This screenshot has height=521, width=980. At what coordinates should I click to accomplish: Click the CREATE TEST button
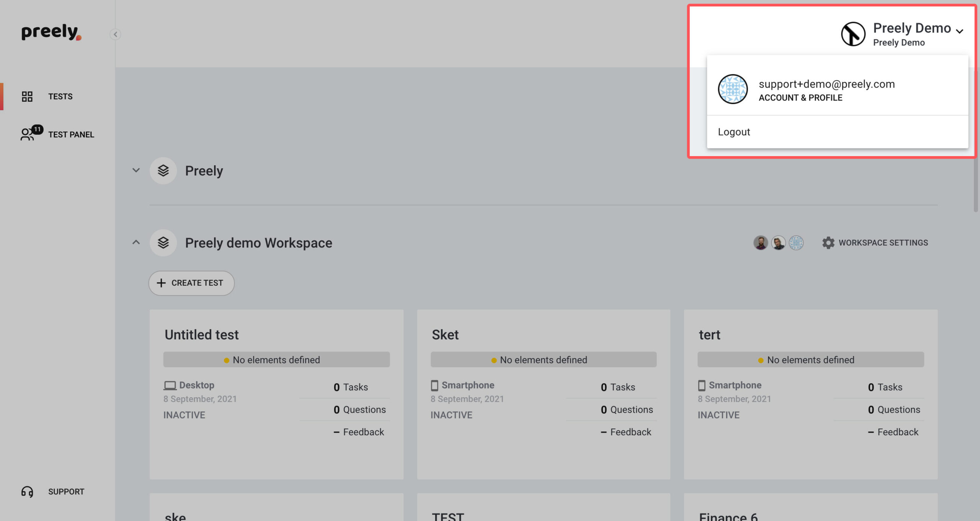click(191, 283)
